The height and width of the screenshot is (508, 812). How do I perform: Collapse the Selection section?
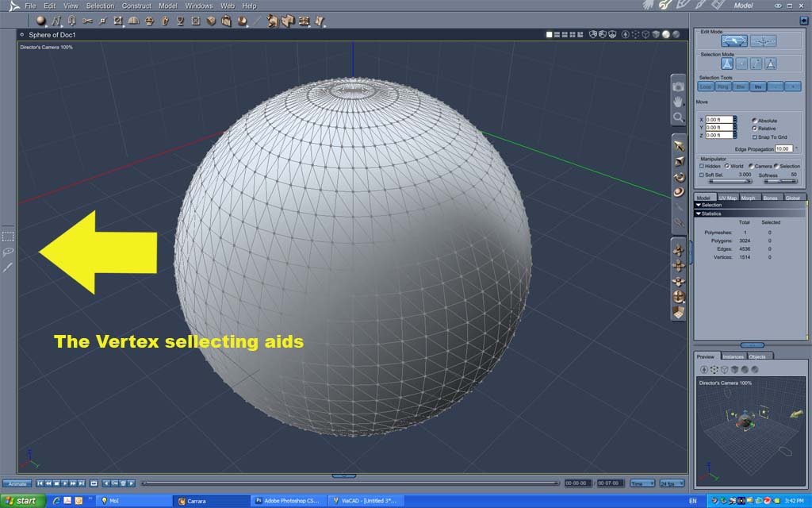[698, 205]
